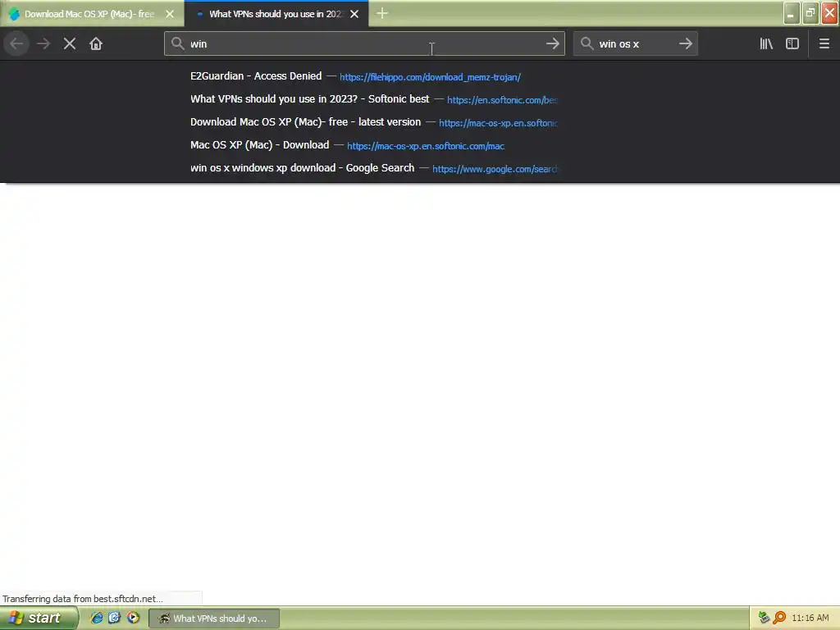
Task: Click the Transferring data from best.sftcdn.net status text
Action: [x=83, y=599]
